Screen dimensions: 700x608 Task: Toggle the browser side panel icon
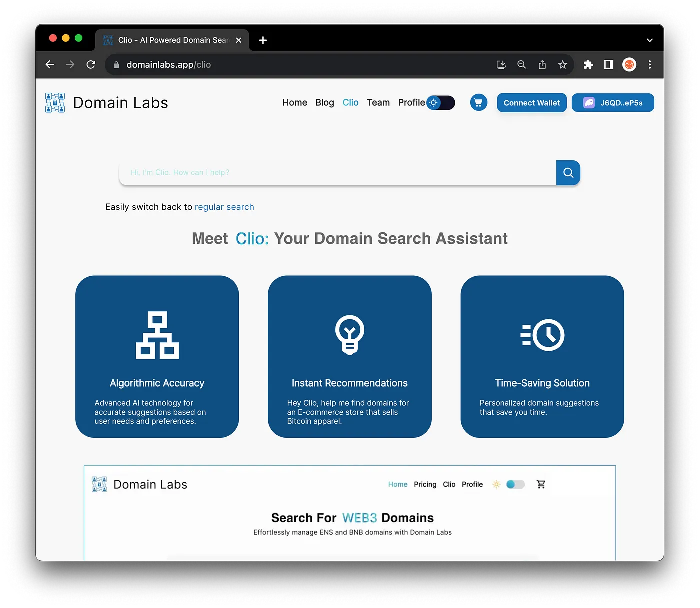point(608,64)
